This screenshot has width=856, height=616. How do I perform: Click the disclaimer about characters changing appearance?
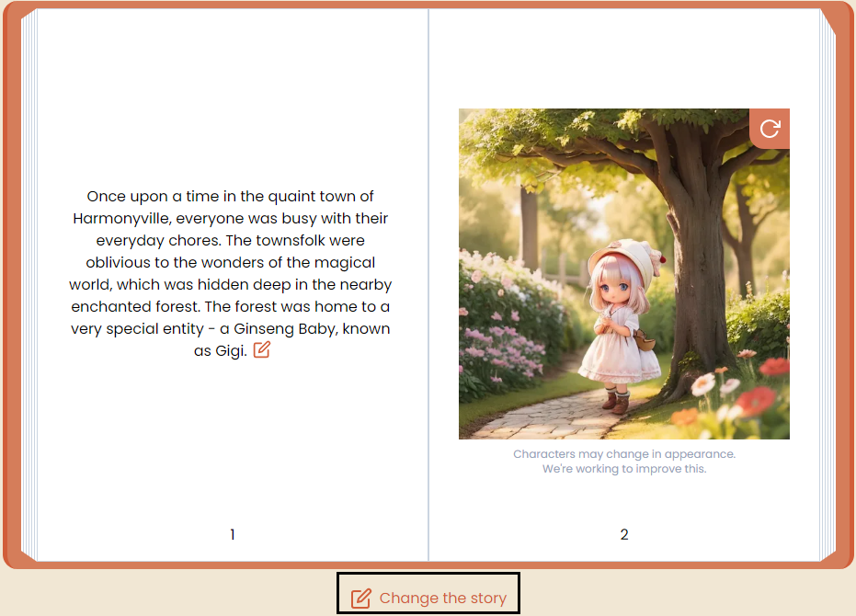624,461
